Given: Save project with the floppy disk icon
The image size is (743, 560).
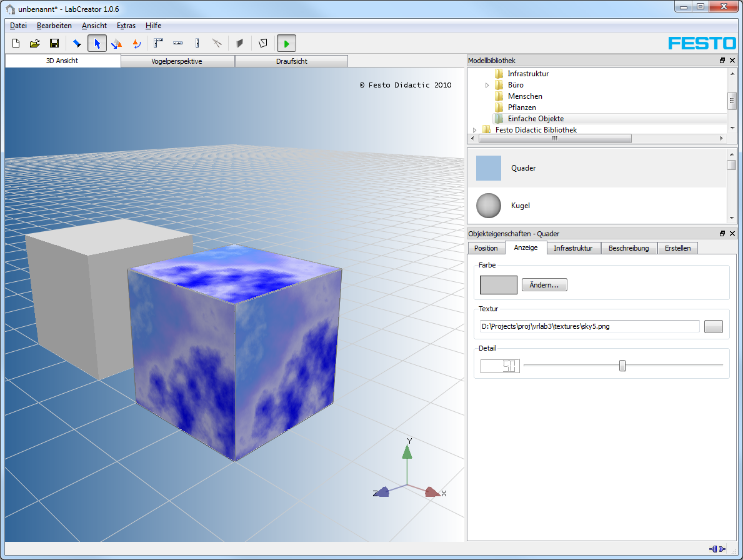Looking at the screenshot, I should click(x=54, y=44).
